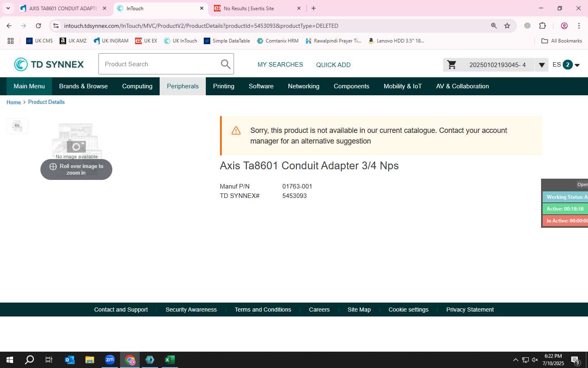Open Security Awareness footer link

[x=191, y=310]
